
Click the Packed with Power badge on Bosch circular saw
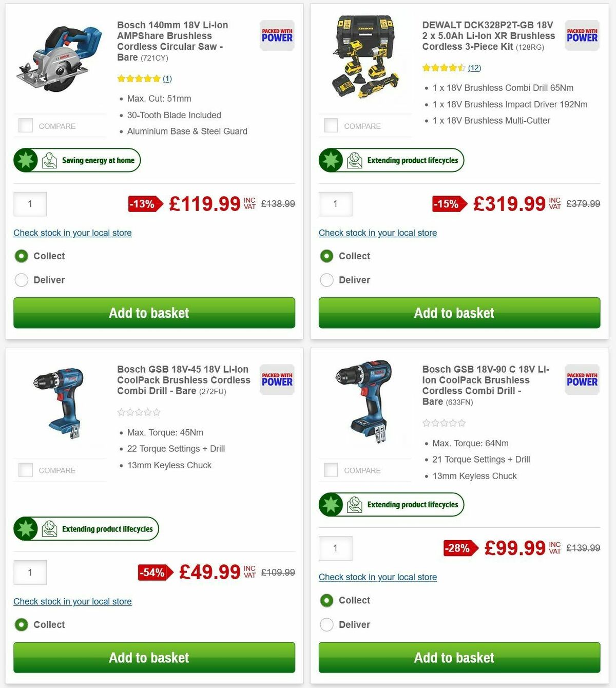point(277,35)
